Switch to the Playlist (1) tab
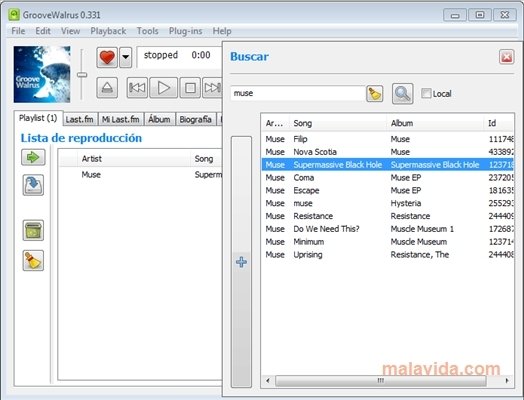 [38, 118]
